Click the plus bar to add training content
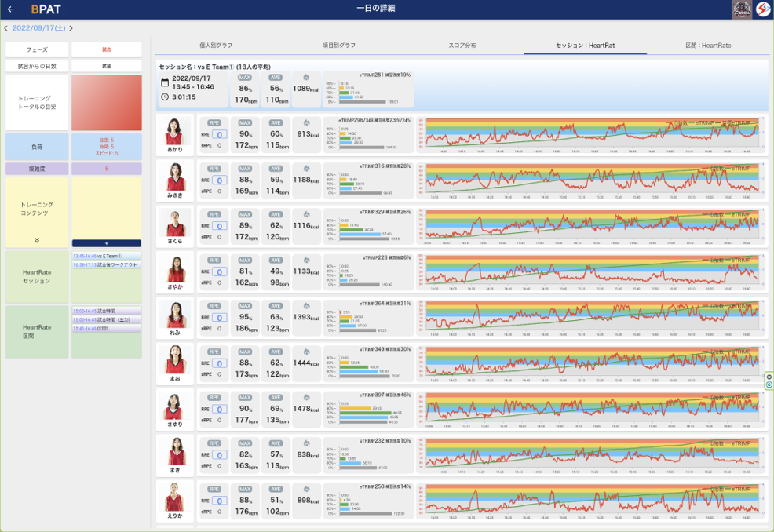This screenshot has width=774, height=532. coord(106,243)
